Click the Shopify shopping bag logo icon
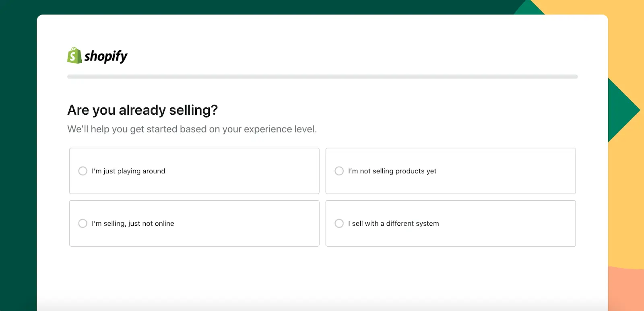The image size is (644, 311). 74,56
